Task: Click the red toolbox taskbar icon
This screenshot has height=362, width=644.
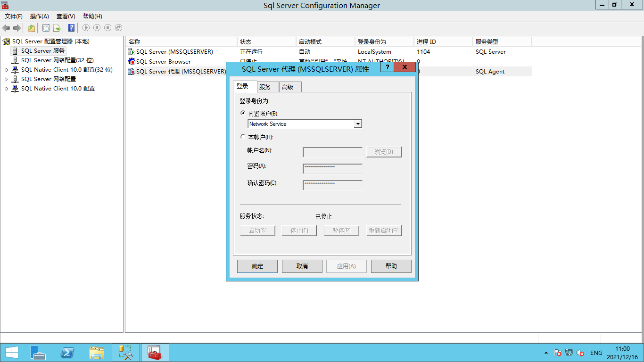Action: click(155, 353)
